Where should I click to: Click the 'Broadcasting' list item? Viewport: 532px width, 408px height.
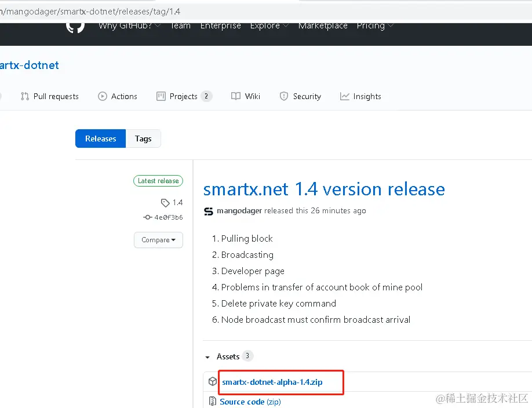click(x=247, y=255)
